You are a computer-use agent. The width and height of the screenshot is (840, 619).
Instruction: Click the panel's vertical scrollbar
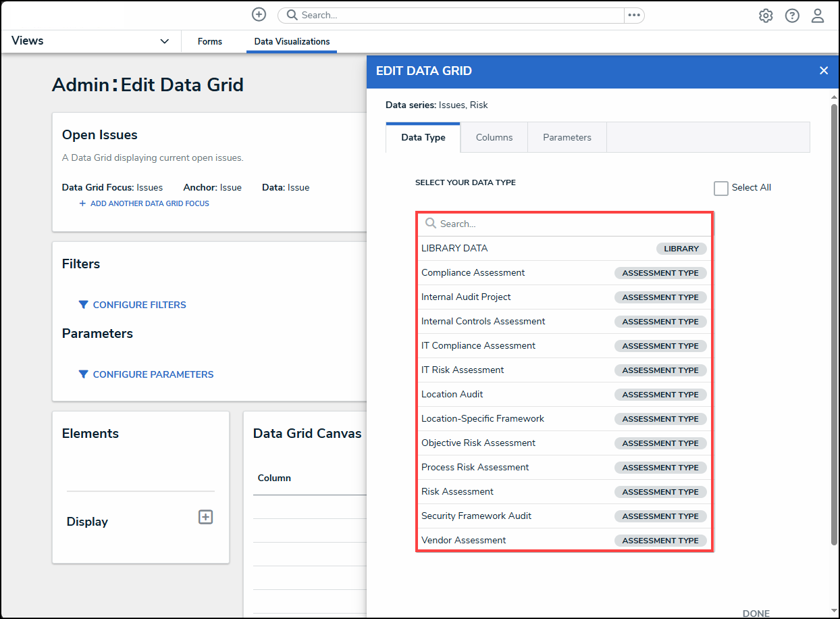click(x=834, y=324)
